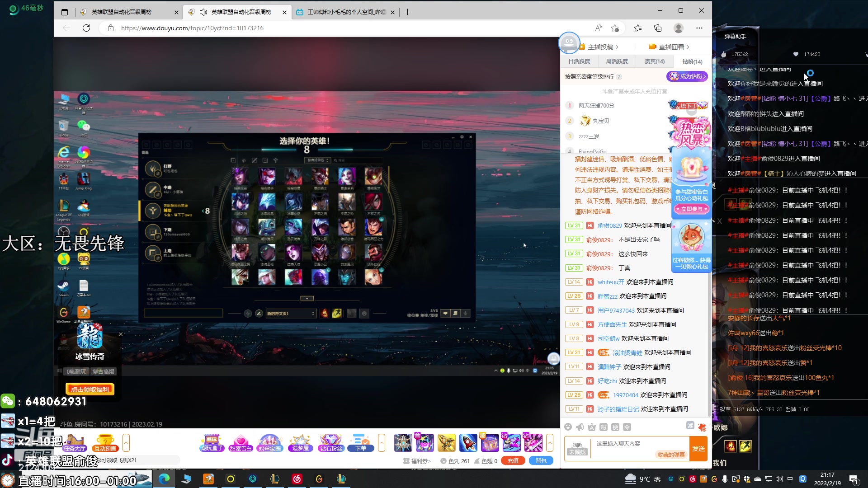Expand the arrow beside 互动预言
The image size is (868, 488).
tap(126, 443)
